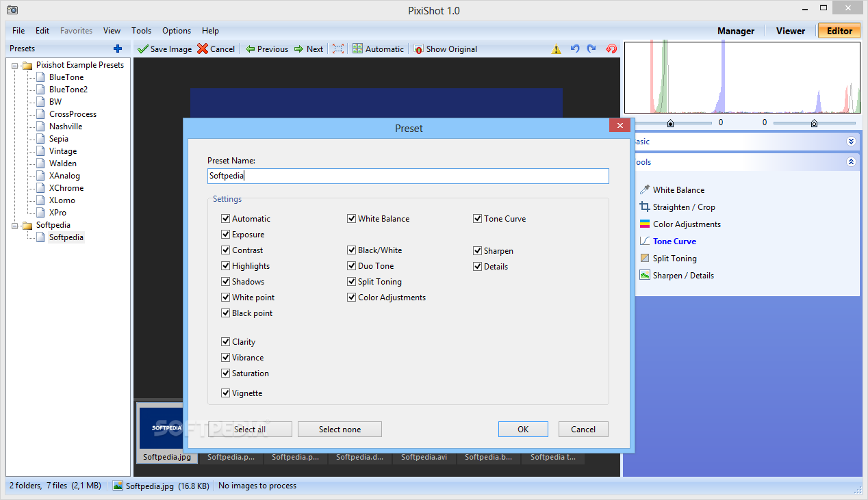Open the Straighten / Crop tool

(677, 207)
